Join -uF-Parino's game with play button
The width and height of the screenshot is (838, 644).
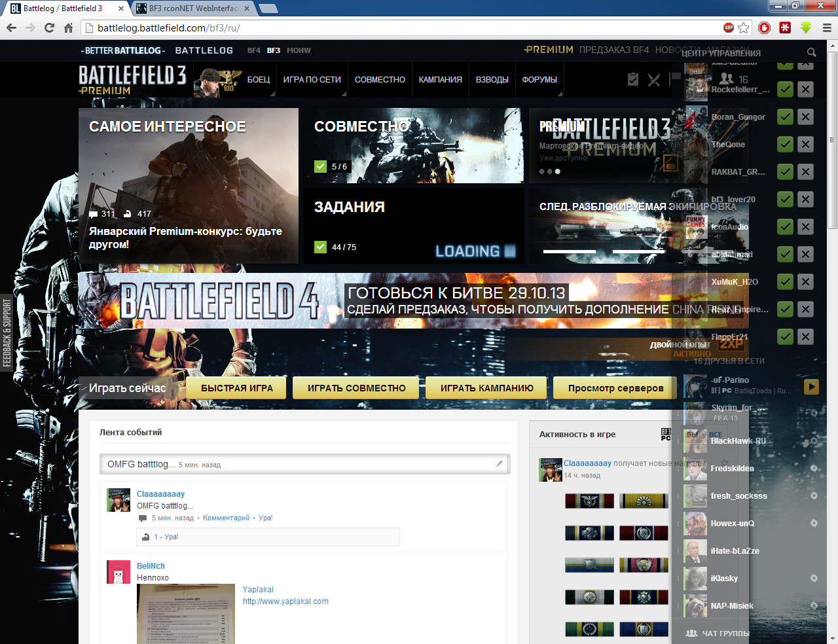pos(811,387)
